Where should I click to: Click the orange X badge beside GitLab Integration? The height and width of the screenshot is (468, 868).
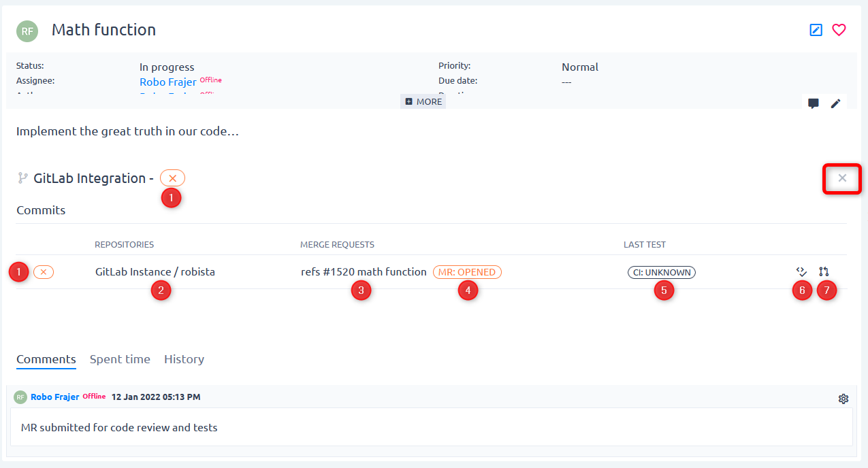(x=172, y=178)
